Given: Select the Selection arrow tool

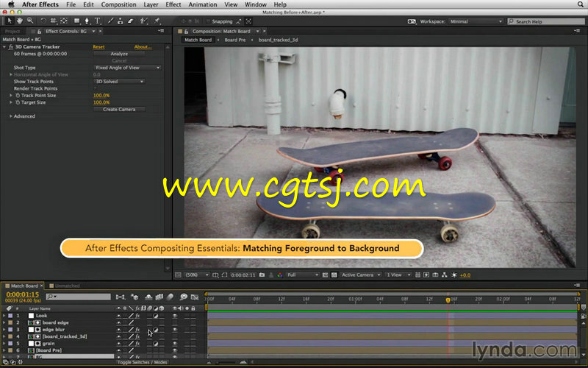Looking at the screenshot, I should 10,21.
